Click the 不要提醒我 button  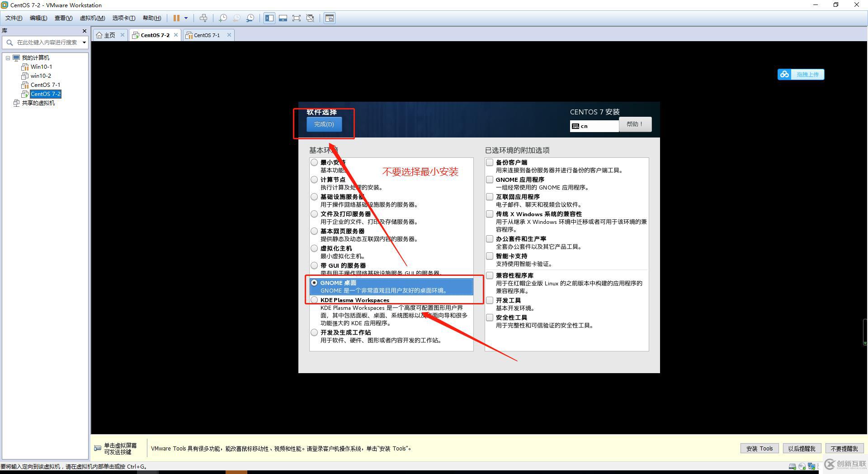pyautogui.click(x=844, y=449)
